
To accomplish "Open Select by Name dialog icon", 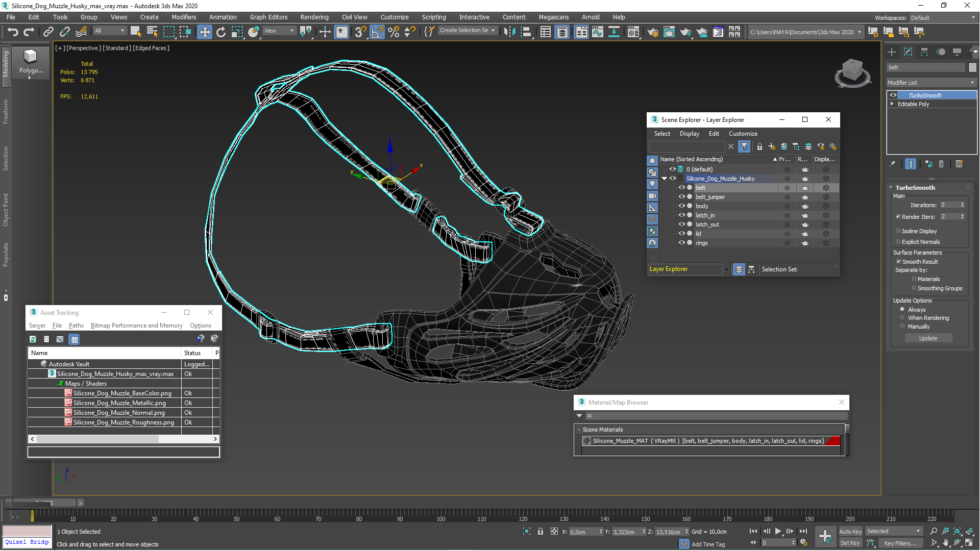I will pyautogui.click(x=152, y=32).
